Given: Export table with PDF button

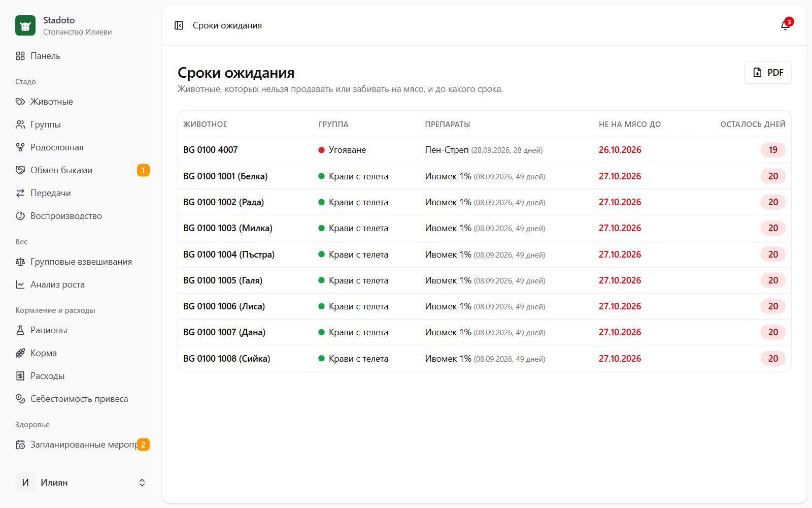Looking at the screenshot, I should point(768,73).
